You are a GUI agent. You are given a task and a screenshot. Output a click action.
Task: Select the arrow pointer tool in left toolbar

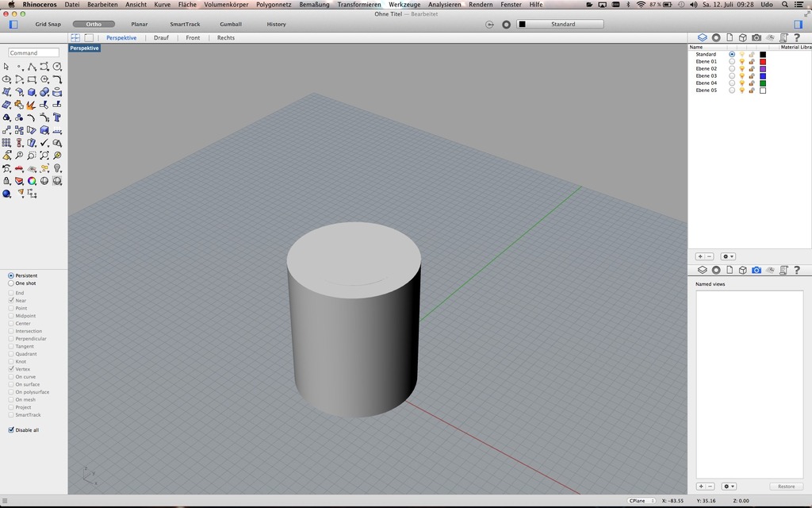point(6,67)
